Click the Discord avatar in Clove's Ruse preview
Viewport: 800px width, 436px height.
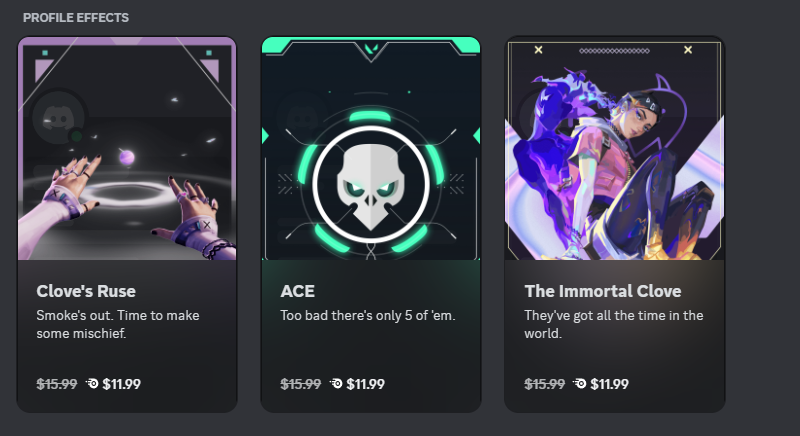[58, 118]
